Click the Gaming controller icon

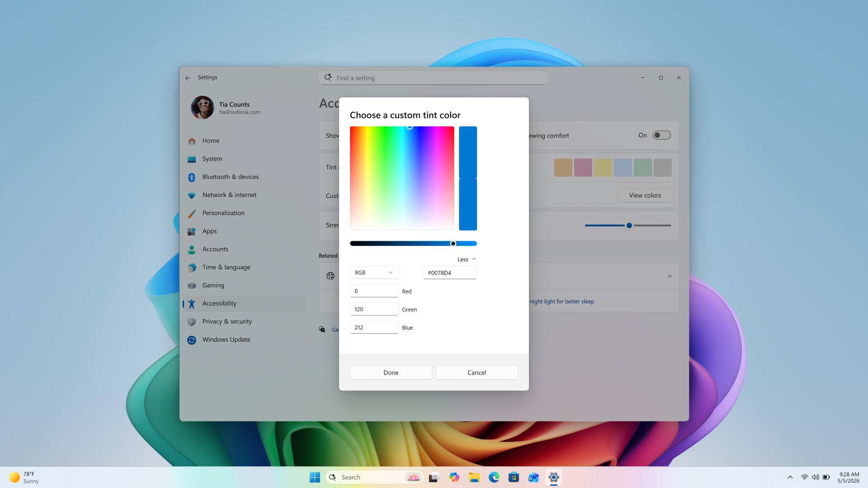192,286
